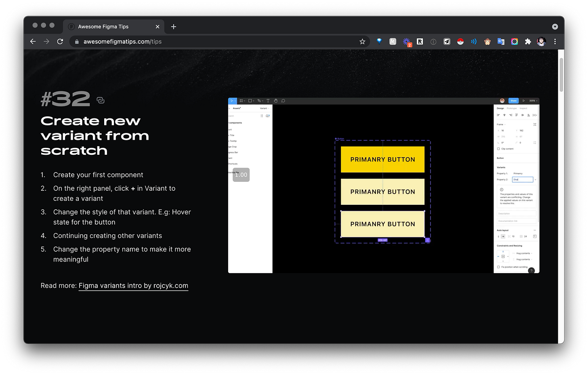Click the Google Translate extension icon
This screenshot has width=588, height=375.
click(501, 42)
